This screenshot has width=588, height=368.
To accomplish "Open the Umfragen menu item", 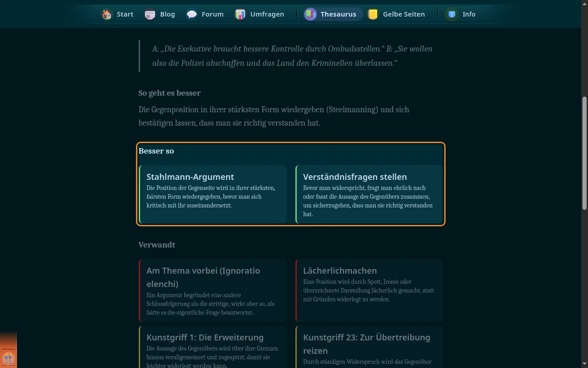I will [x=260, y=14].
